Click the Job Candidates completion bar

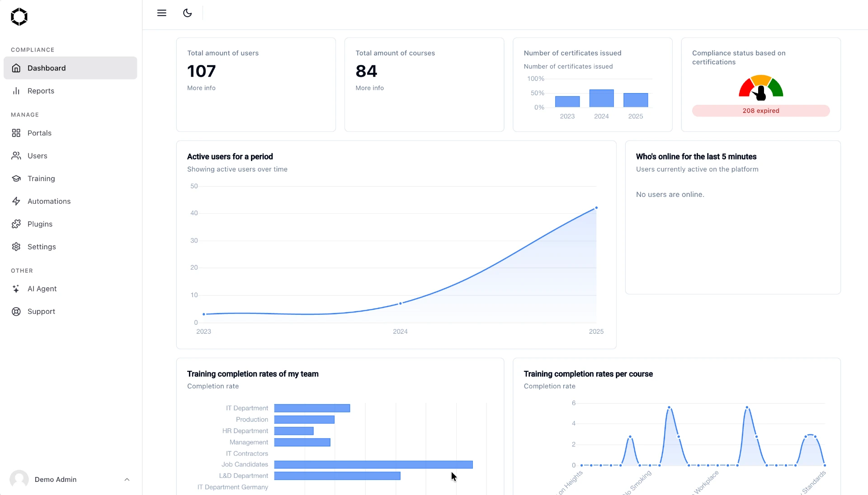click(373, 465)
